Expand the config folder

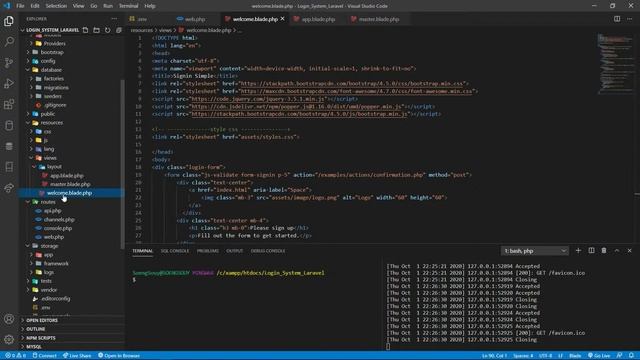[48, 61]
